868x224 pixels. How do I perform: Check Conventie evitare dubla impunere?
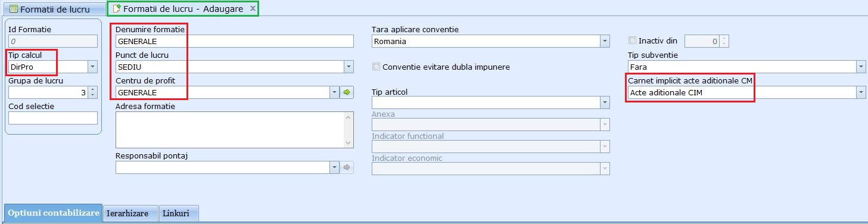[x=376, y=67]
